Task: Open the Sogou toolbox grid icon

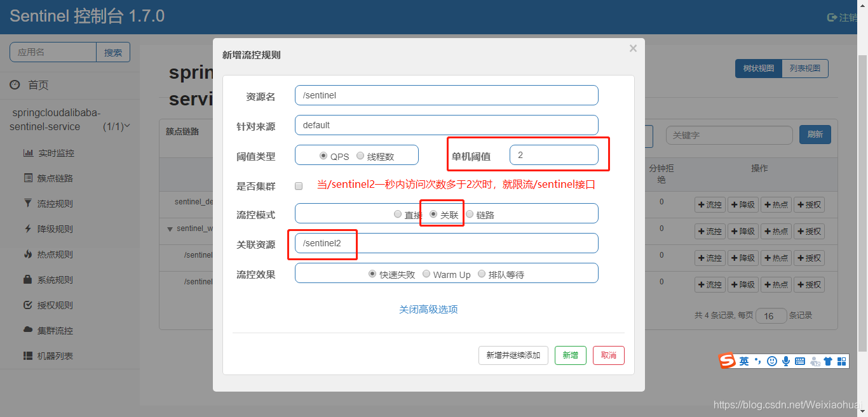Action: coord(842,361)
